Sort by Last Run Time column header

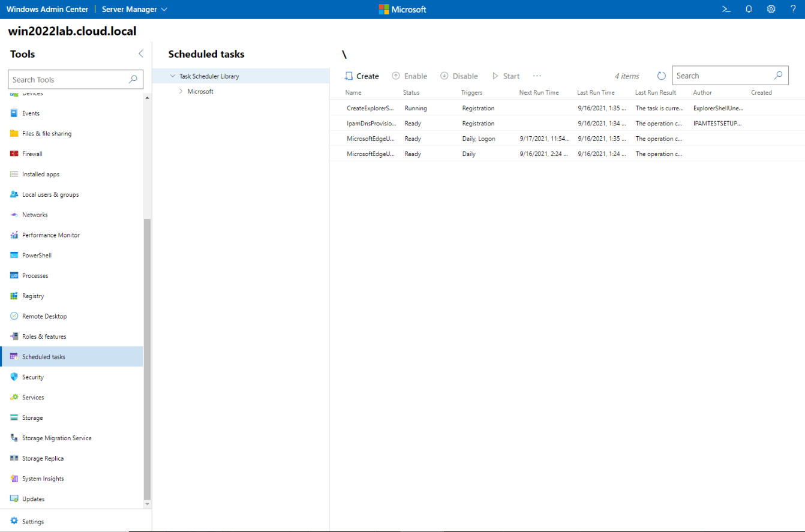pyautogui.click(x=596, y=93)
